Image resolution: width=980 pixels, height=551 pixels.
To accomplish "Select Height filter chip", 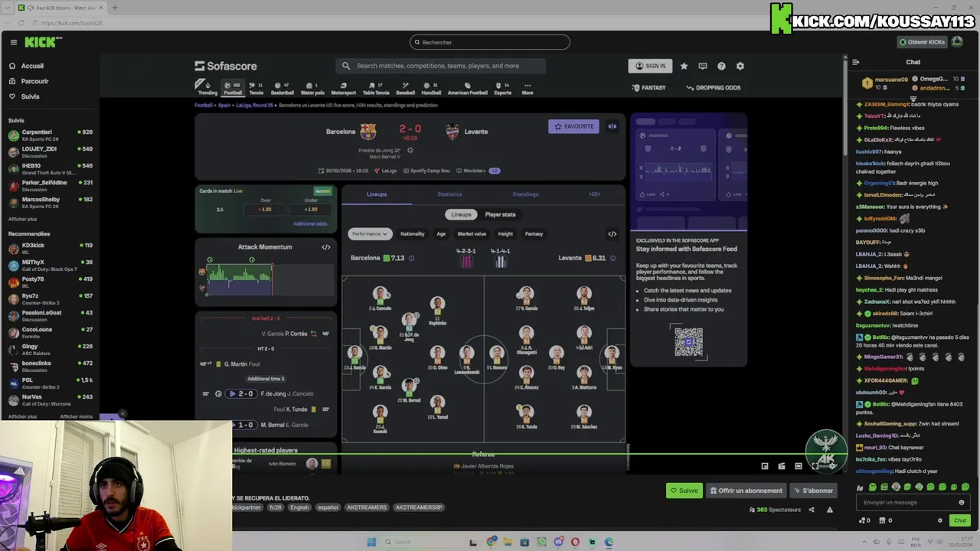I will click(x=505, y=233).
